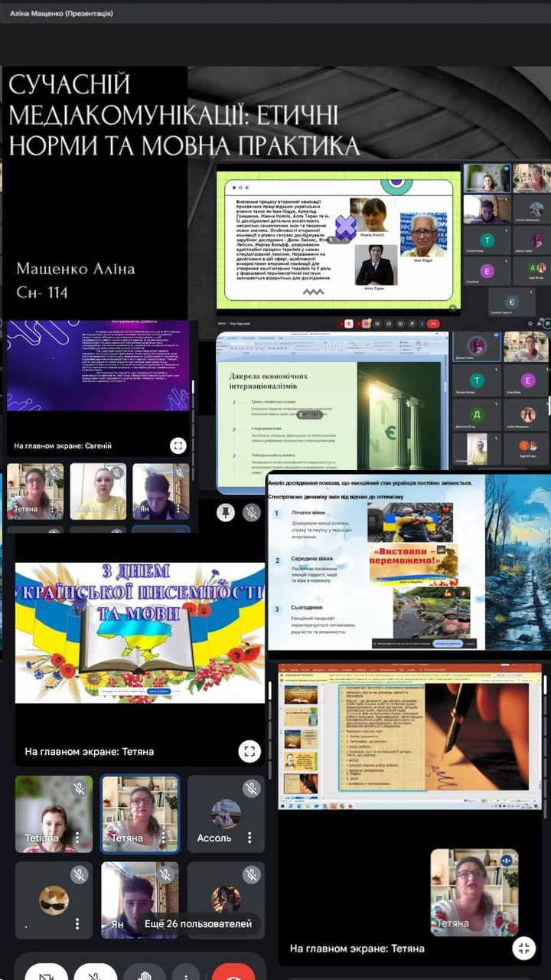Screen dimensions: 551x980
Task: Toggle the microphone button in bottom bar
Action: point(96,971)
